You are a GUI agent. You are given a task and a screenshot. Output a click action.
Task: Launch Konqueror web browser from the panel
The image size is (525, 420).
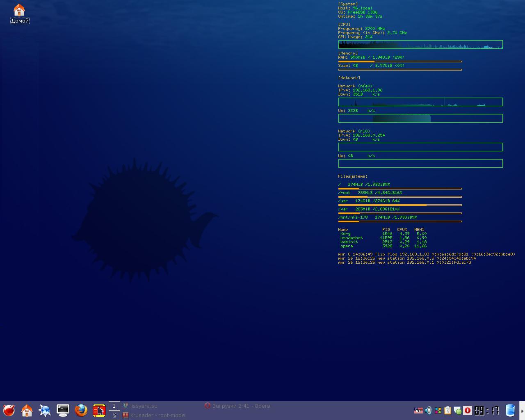pyautogui.click(x=45, y=410)
